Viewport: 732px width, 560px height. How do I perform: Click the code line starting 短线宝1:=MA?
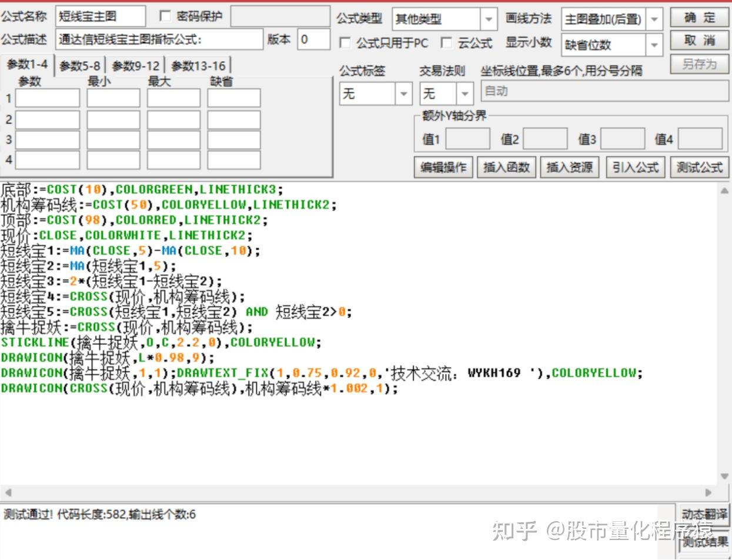[131, 251]
